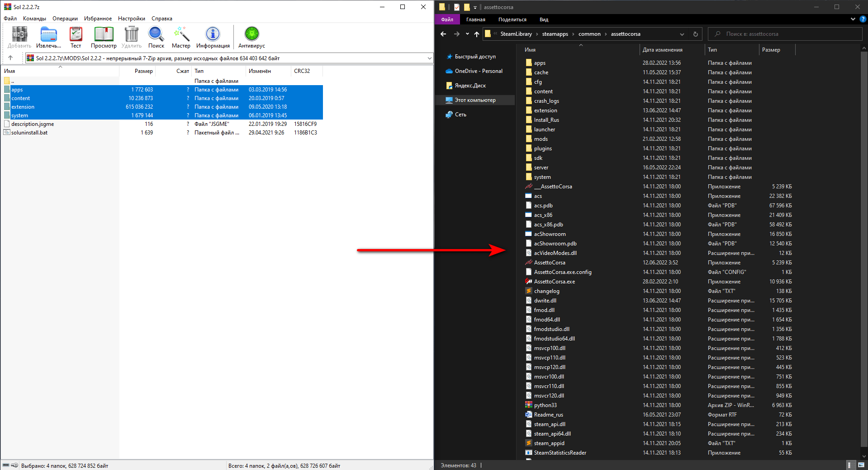
Task: Open WinRAR archive path dropdown
Action: [429, 58]
